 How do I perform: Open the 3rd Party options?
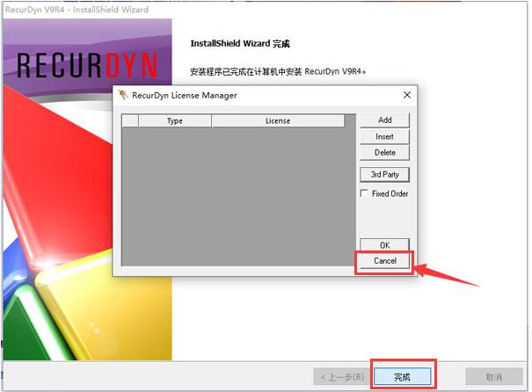coord(384,174)
